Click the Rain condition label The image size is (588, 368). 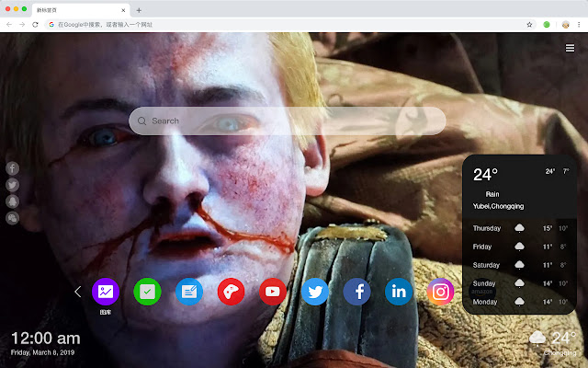pyautogui.click(x=492, y=194)
